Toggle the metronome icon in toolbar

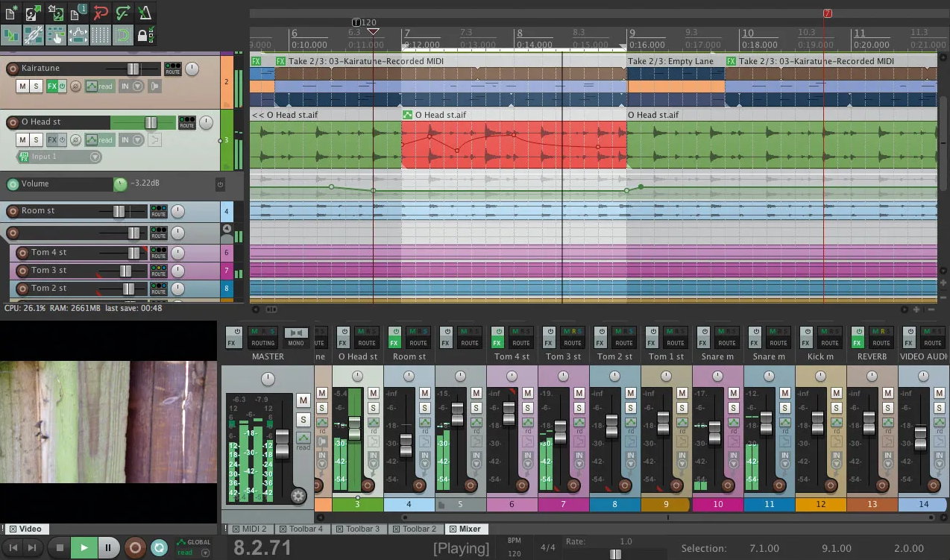coord(145,13)
